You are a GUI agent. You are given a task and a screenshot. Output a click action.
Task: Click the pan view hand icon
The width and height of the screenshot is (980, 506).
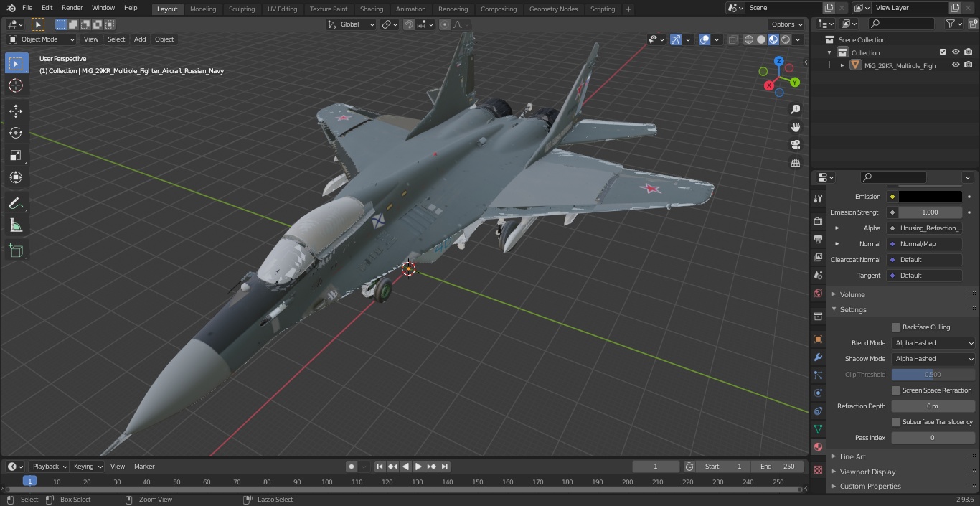795,127
